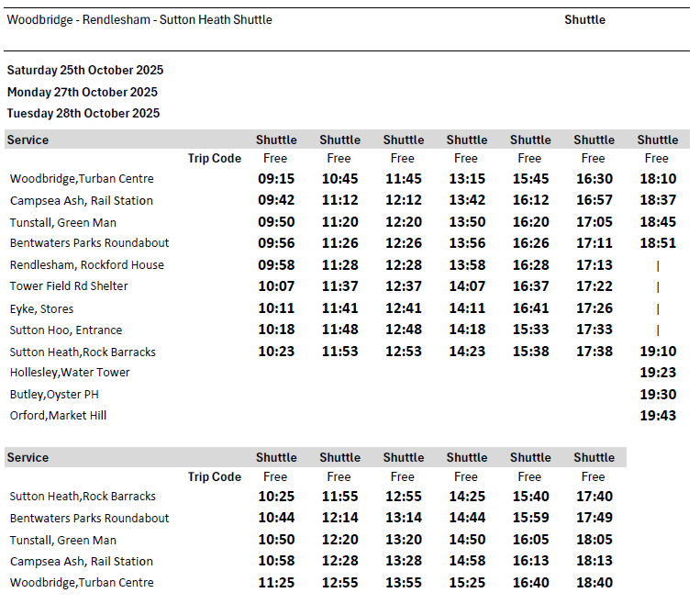Click the 18:40 Woodbridge arrival time
Screen dimensions: 700x604
pos(594,583)
